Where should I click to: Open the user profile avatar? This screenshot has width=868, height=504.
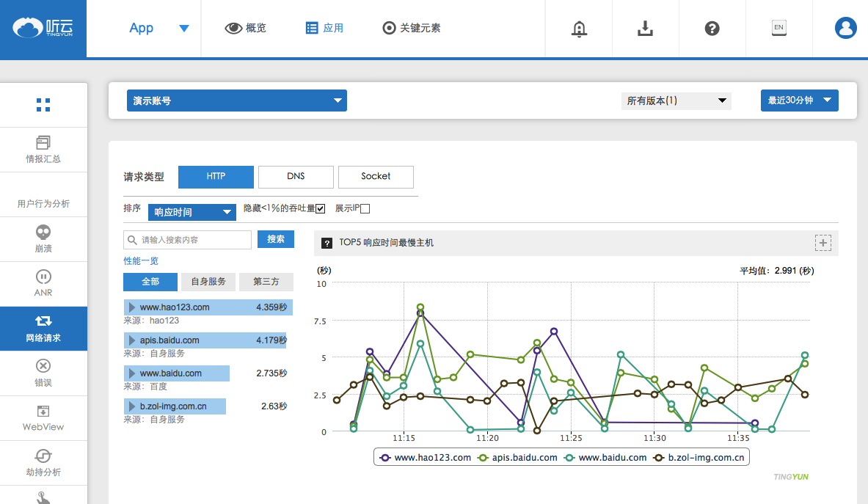click(845, 29)
